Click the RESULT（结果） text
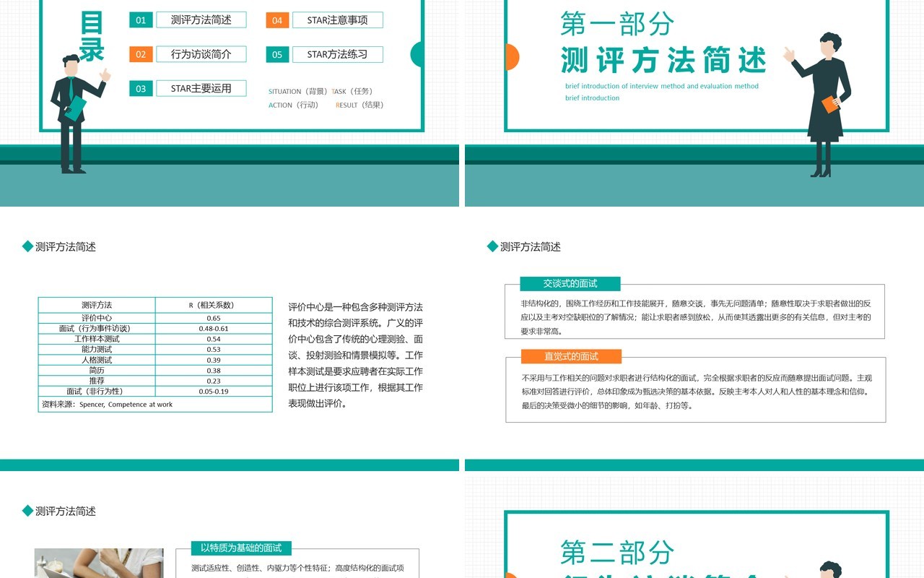 (359, 105)
